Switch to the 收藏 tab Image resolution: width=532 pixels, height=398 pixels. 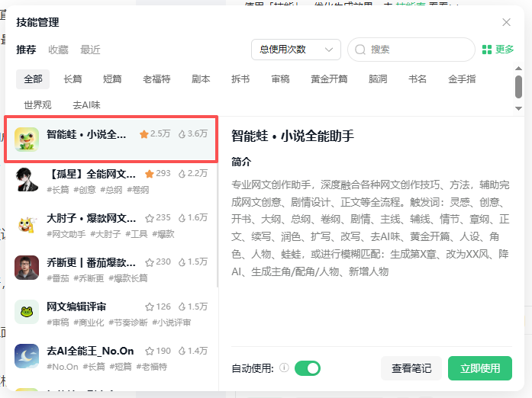point(58,50)
